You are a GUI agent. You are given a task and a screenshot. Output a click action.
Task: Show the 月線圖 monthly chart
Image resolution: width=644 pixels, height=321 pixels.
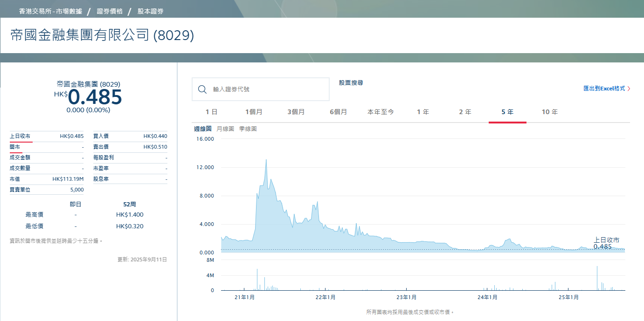pyautogui.click(x=225, y=129)
